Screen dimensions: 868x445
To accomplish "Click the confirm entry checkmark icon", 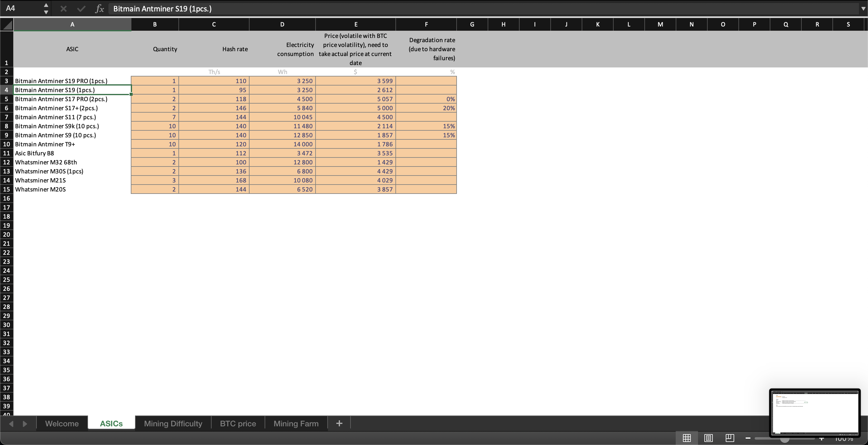I will 81,9.
